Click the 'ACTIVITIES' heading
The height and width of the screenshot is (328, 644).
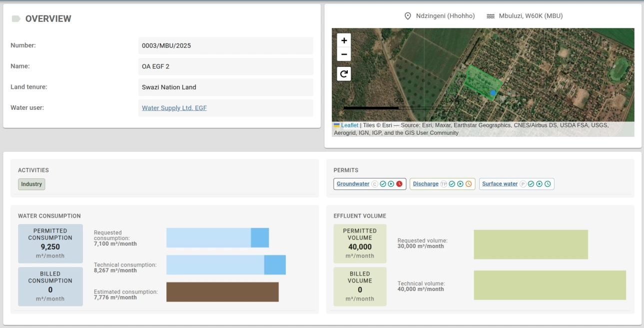tap(33, 170)
